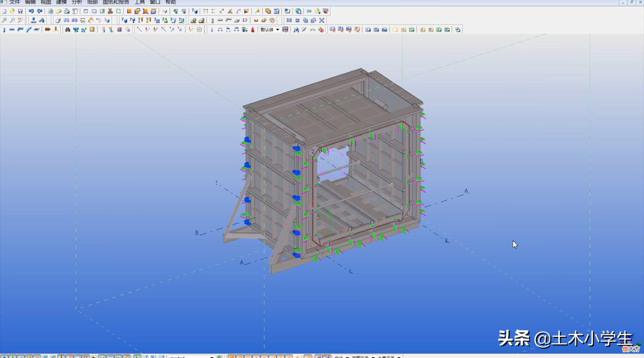The image size is (644, 358).
Task: Open the 视图 menu
Action: [x=46, y=2]
